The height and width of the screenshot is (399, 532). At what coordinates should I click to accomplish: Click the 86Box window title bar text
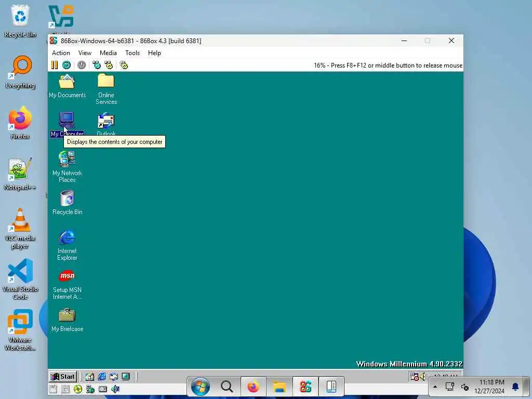(131, 41)
